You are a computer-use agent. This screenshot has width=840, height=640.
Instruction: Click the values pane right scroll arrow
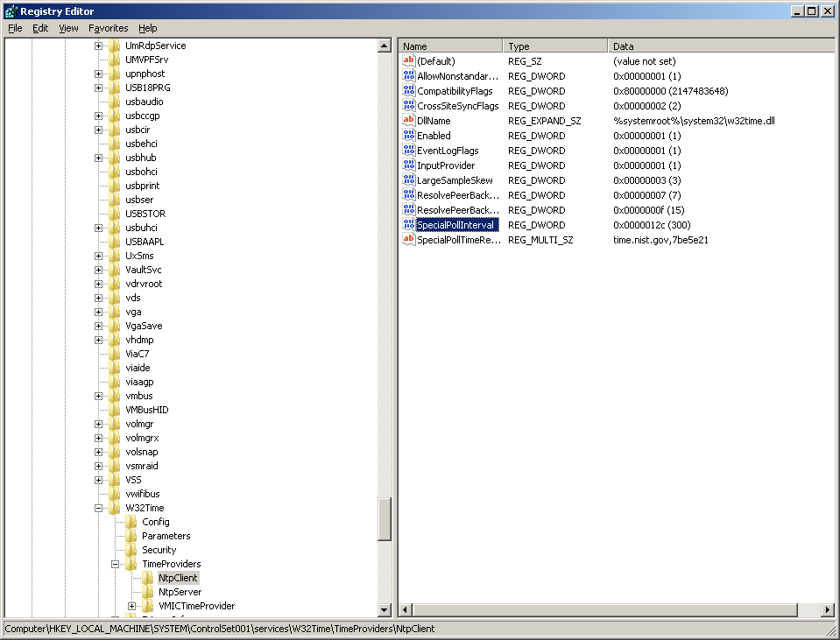coord(828,609)
